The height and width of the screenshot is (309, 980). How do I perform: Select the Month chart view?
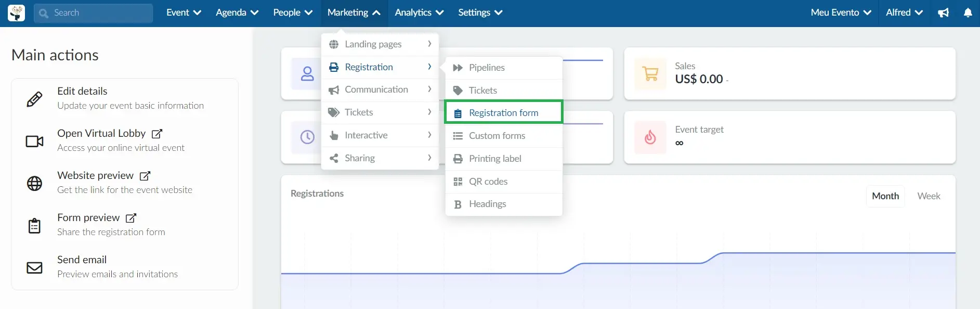[885, 196]
